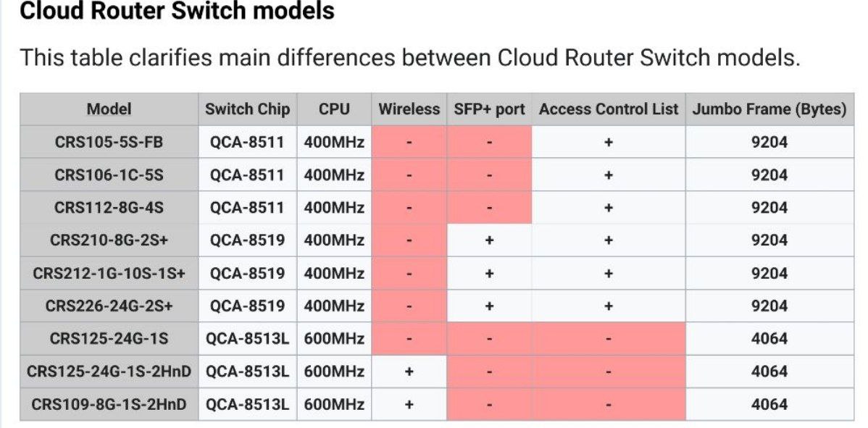Click the CRS125-24G-1S-2HnD model cell
The image size is (868, 428).
click(109, 372)
